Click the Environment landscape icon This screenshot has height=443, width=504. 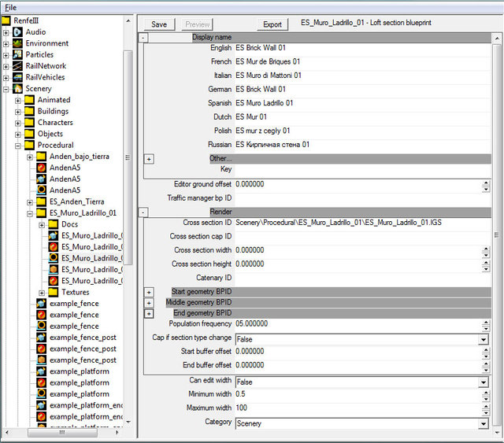17,43
